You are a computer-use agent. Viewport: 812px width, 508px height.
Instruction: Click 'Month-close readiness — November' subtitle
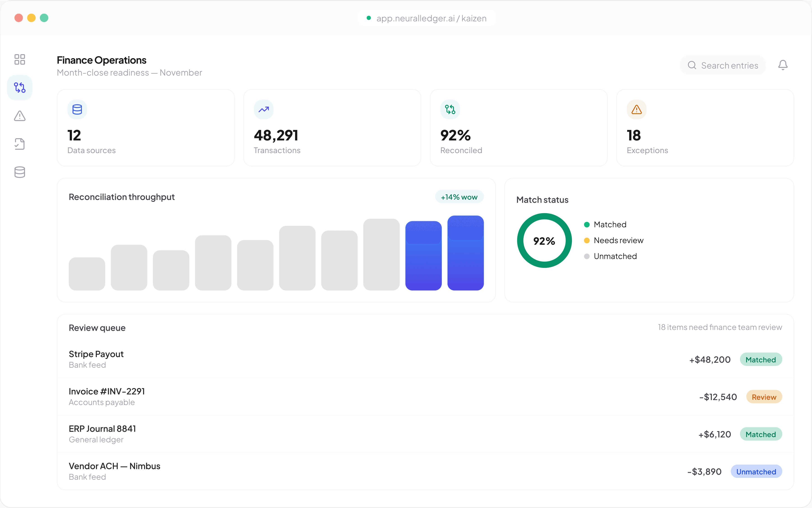[x=130, y=73]
